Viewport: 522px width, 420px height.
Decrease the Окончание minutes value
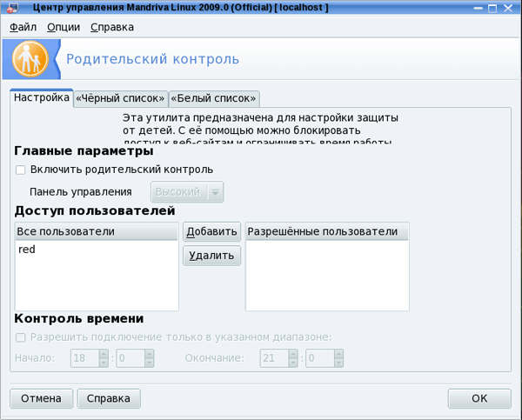point(338,363)
